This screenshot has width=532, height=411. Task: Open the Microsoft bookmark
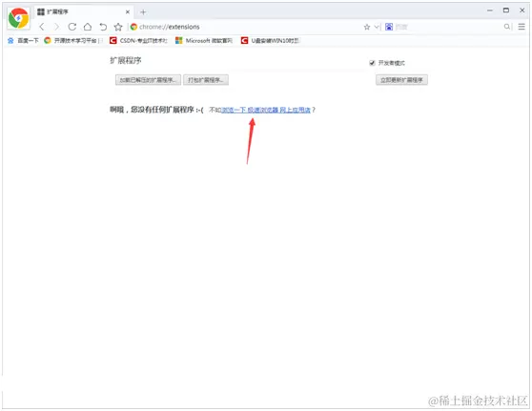click(x=204, y=41)
